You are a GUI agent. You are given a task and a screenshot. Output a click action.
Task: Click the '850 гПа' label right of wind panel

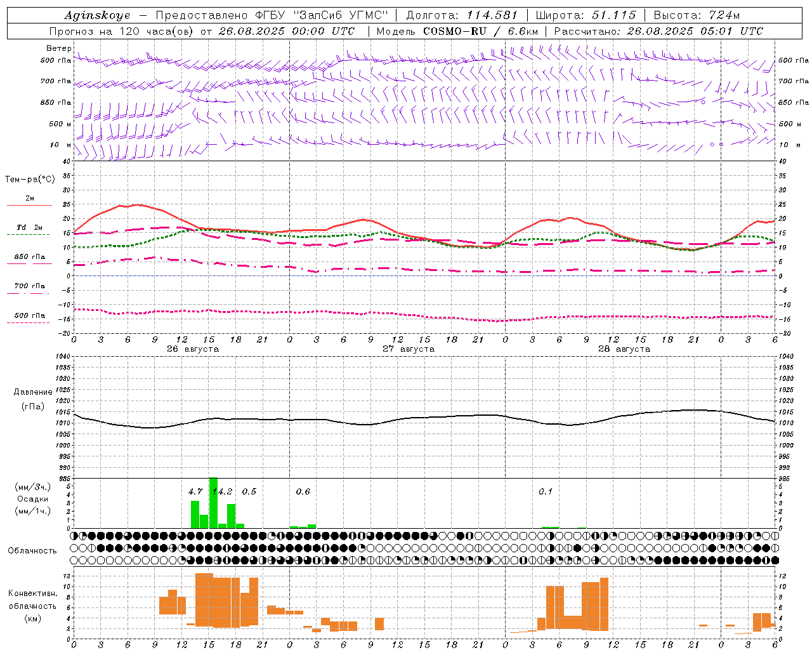[794, 102]
